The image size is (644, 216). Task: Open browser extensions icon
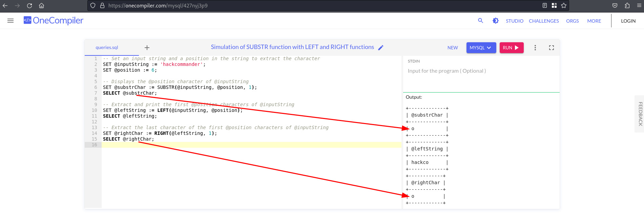coord(627,5)
